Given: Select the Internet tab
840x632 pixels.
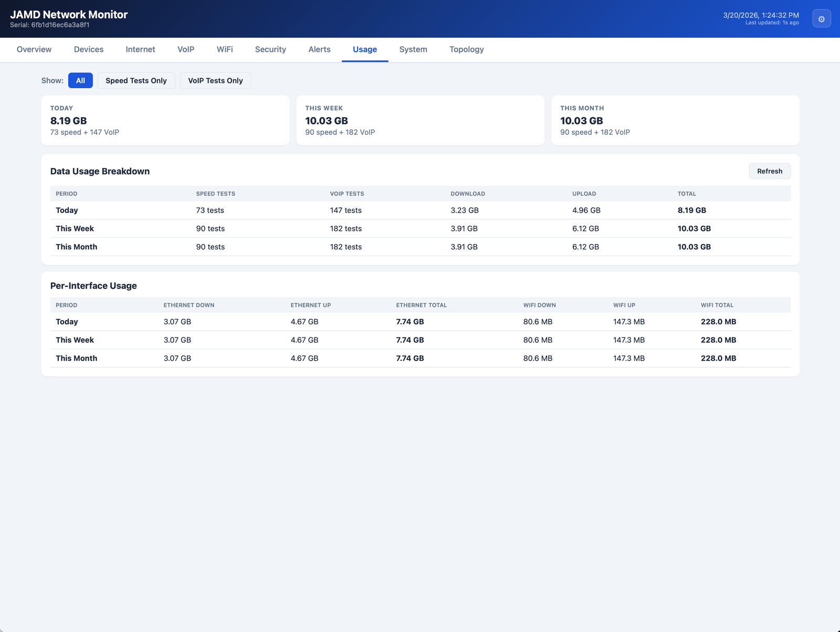Looking at the screenshot, I should coord(140,49).
